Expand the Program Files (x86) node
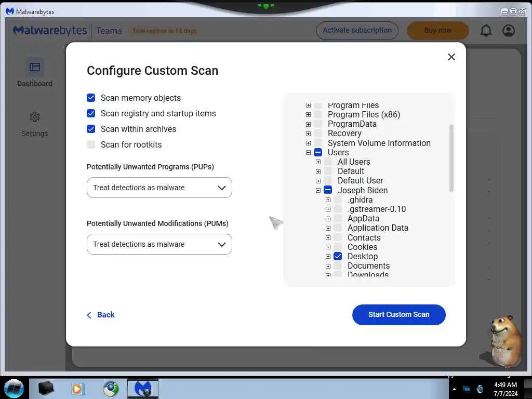 308,115
